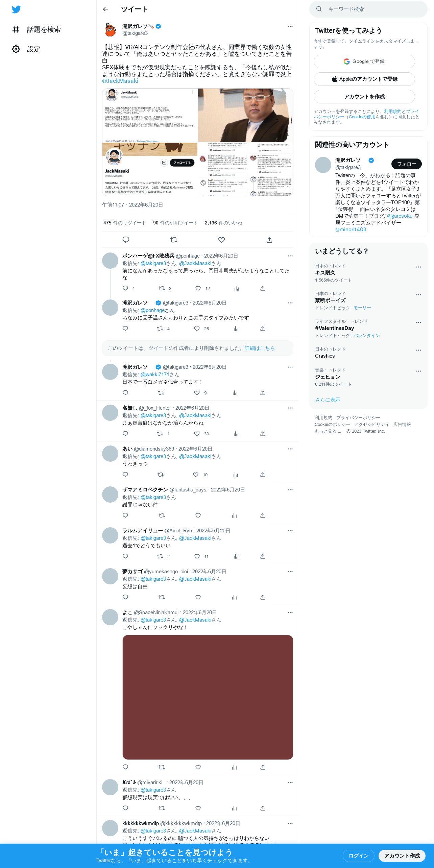434x868 pixels.
Task: Go back using the arrow icon
Action: click(105, 9)
